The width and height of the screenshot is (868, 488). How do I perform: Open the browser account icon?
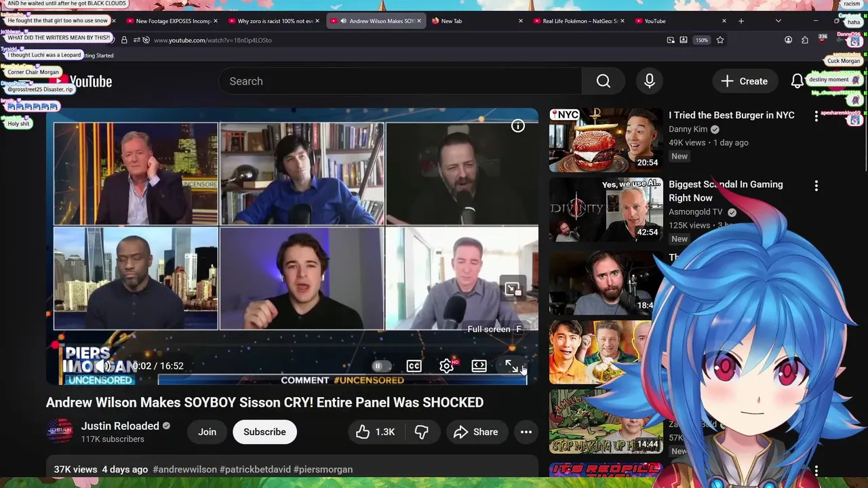click(x=788, y=40)
